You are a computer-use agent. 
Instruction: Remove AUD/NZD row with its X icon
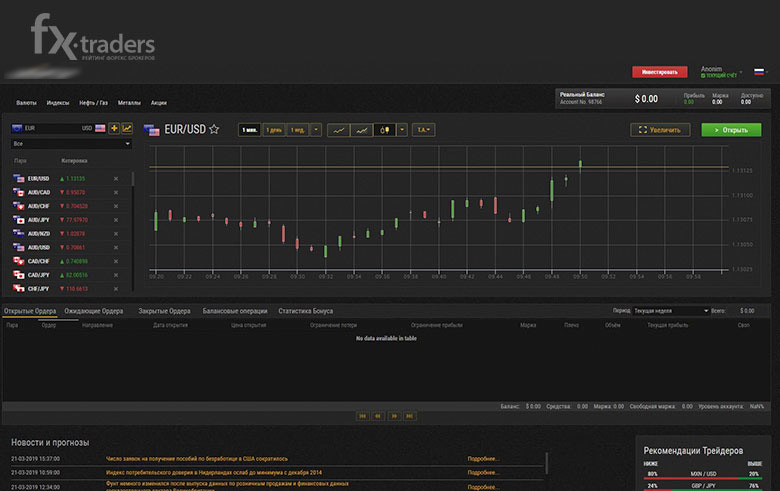[x=116, y=234]
